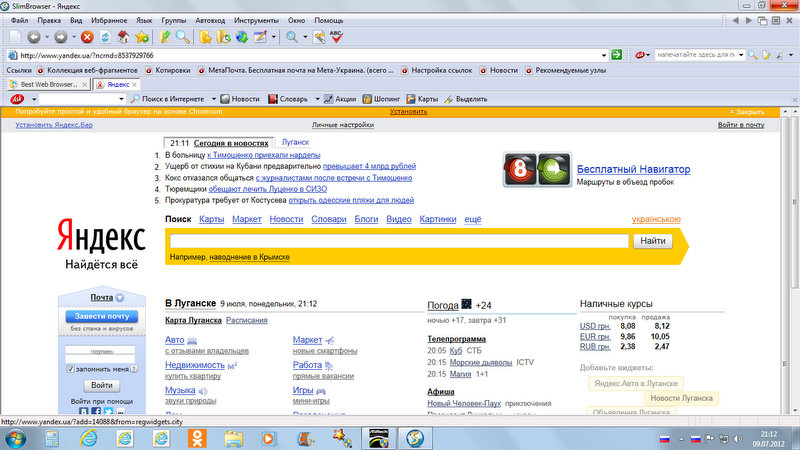Click the volume speaker tray icon
Viewport: 800px width, 450px height.
tap(737, 439)
